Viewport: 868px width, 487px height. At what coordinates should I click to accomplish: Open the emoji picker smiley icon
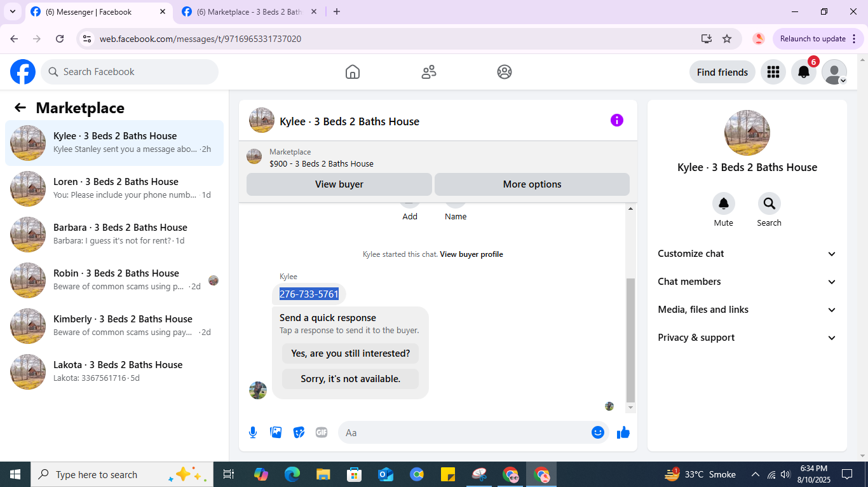point(598,432)
